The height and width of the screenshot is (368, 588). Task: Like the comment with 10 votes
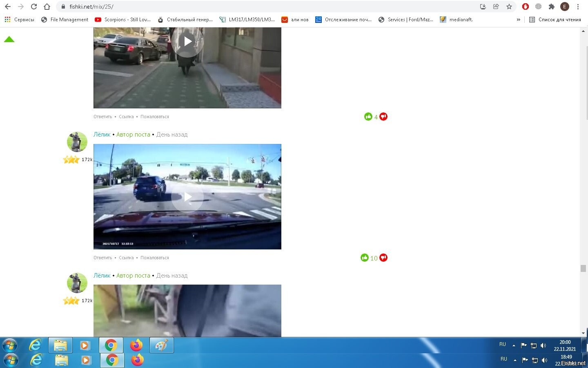coord(365,258)
